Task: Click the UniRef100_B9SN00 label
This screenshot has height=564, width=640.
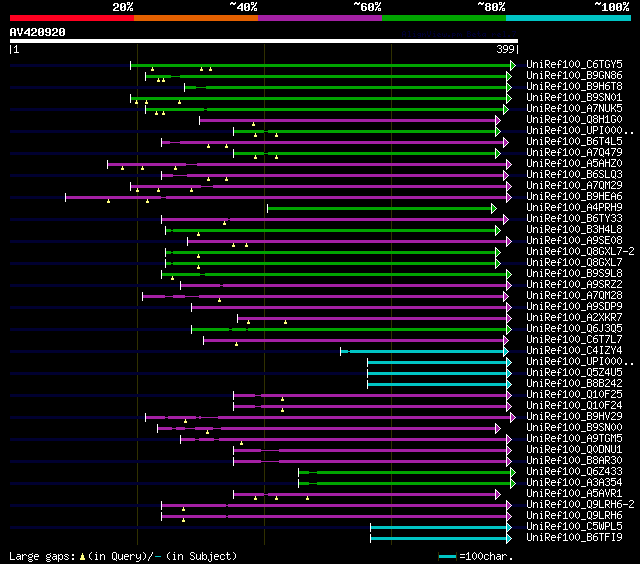Action: click(x=574, y=428)
